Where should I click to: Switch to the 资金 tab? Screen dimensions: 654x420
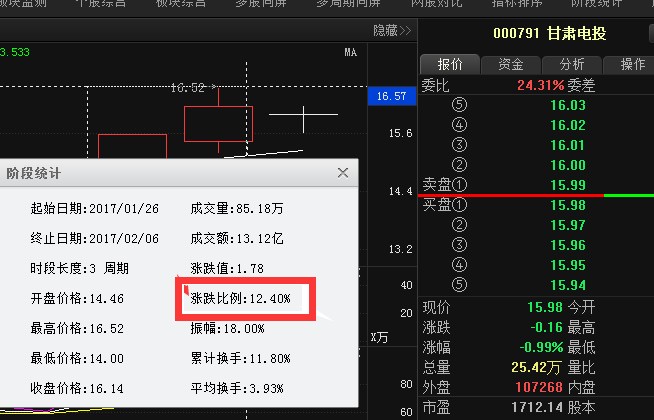(511, 64)
